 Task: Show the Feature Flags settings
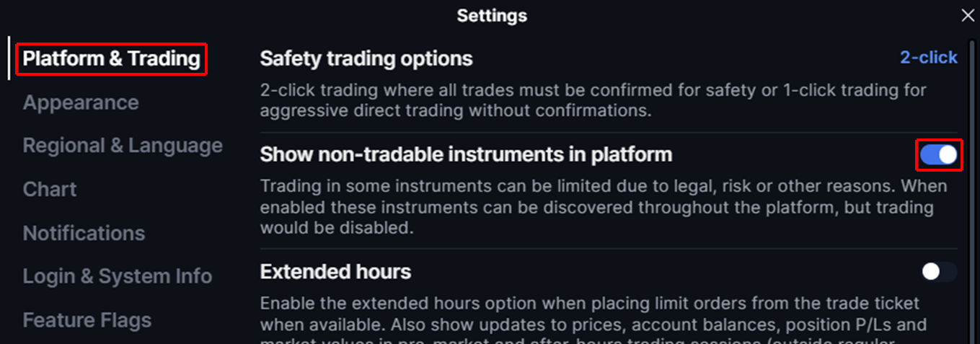click(87, 320)
